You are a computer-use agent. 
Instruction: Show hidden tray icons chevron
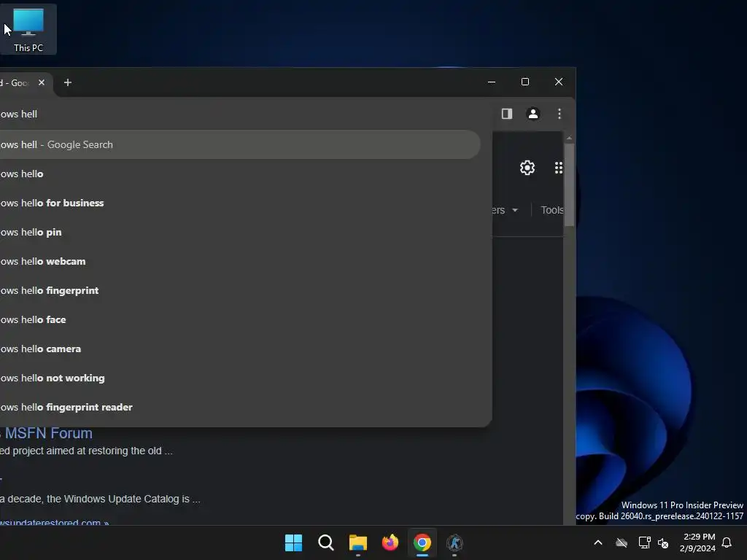coord(598,542)
